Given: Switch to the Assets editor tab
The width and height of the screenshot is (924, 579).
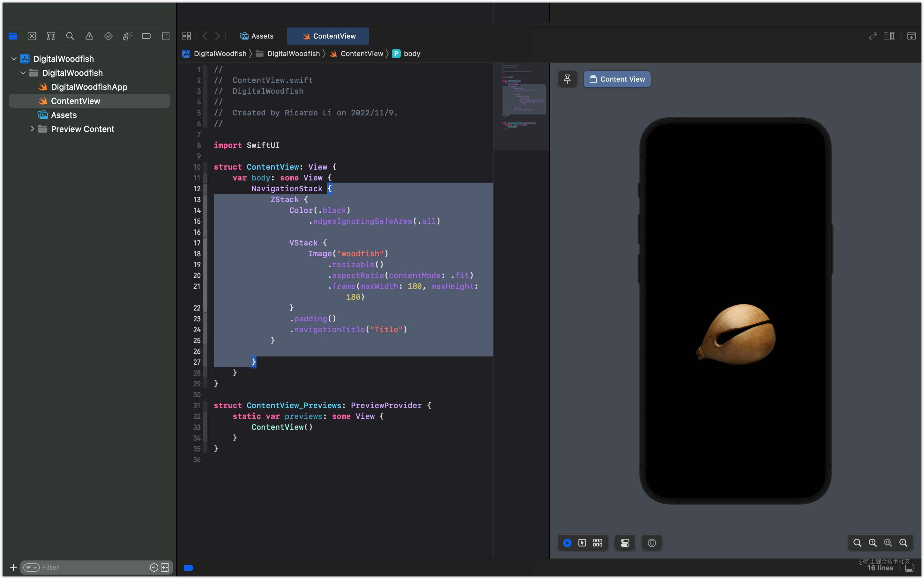Looking at the screenshot, I should [257, 36].
